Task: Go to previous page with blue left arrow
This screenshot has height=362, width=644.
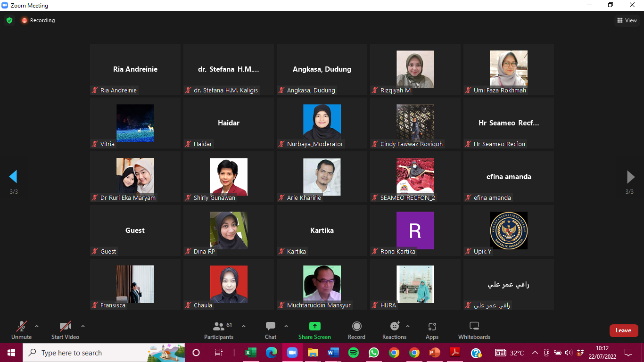Action: [13, 177]
